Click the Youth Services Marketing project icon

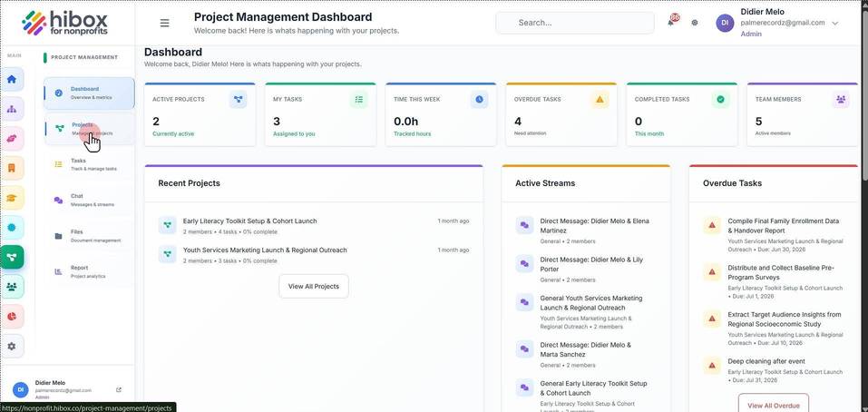pos(167,254)
